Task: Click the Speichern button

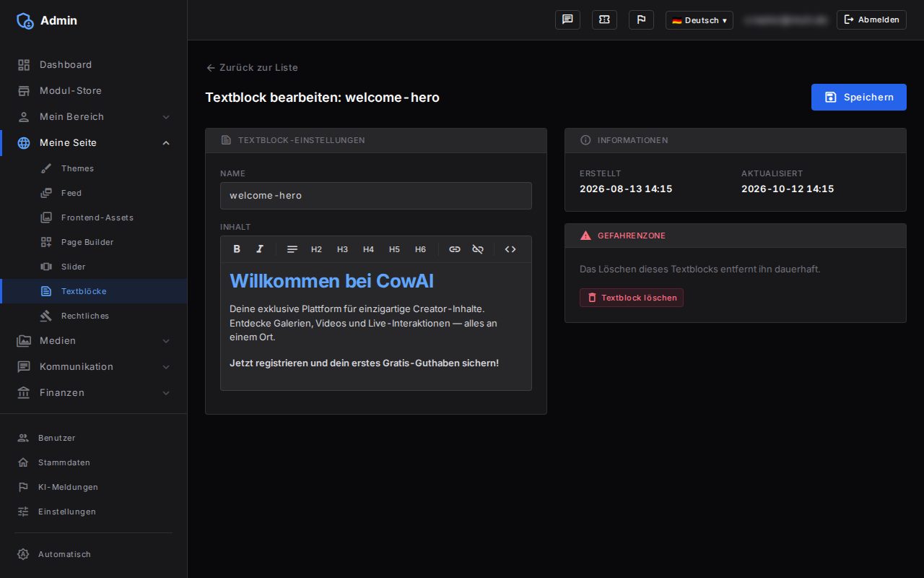Action: [859, 97]
